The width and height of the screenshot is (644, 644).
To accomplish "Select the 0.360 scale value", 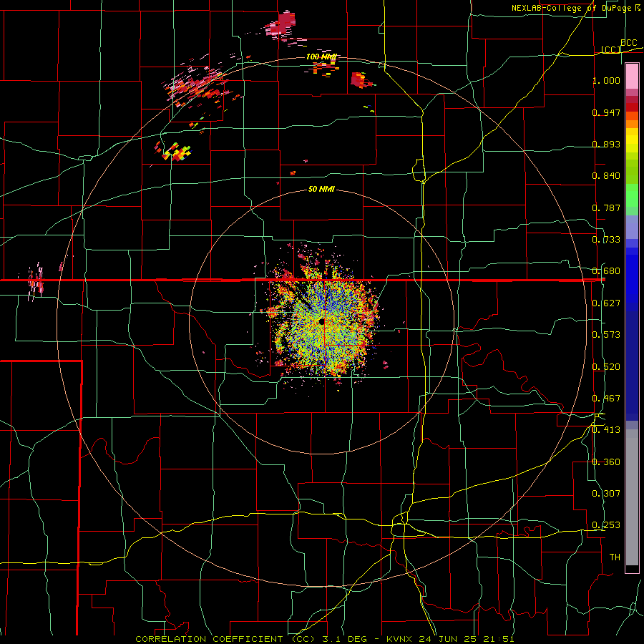I will click(x=606, y=462).
